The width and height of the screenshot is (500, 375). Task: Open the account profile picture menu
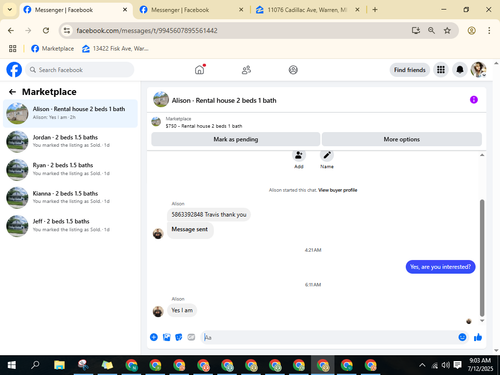coord(478,70)
